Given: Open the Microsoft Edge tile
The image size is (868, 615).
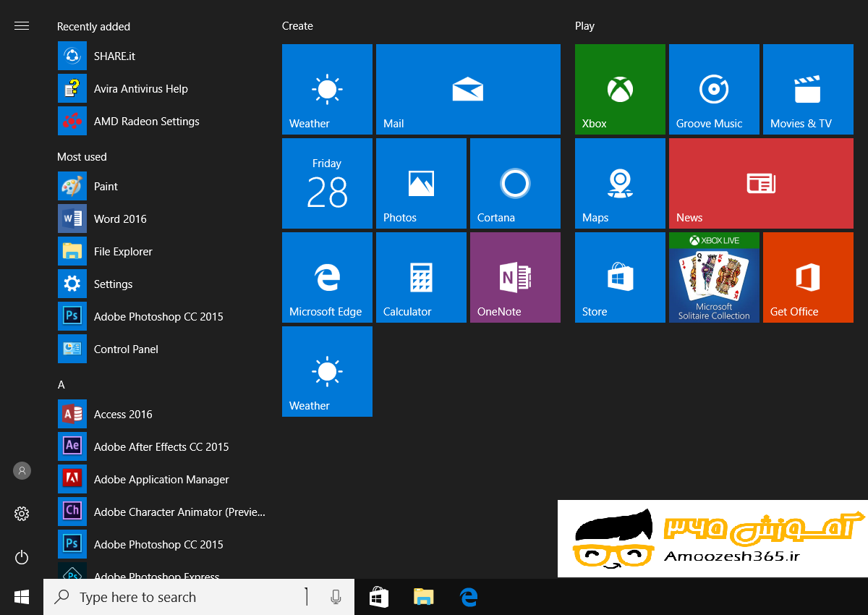Looking at the screenshot, I should [x=327, y=277].
